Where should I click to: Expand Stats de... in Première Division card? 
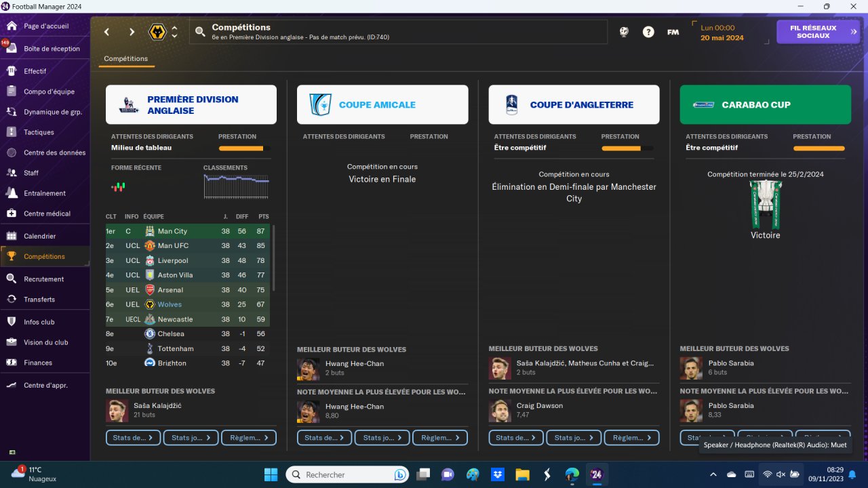133,438
